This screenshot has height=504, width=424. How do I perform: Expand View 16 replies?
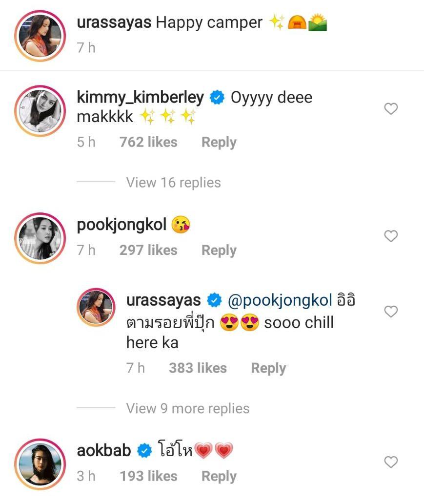[x=173, y=183]
